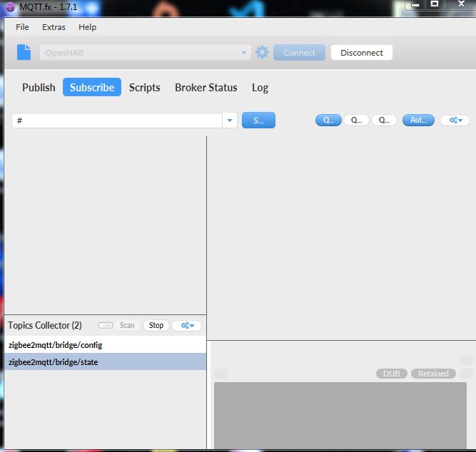Select zigbee2mqtt/bridge/state topic
The image size is (476, 452).
click(x=105, y=362)
